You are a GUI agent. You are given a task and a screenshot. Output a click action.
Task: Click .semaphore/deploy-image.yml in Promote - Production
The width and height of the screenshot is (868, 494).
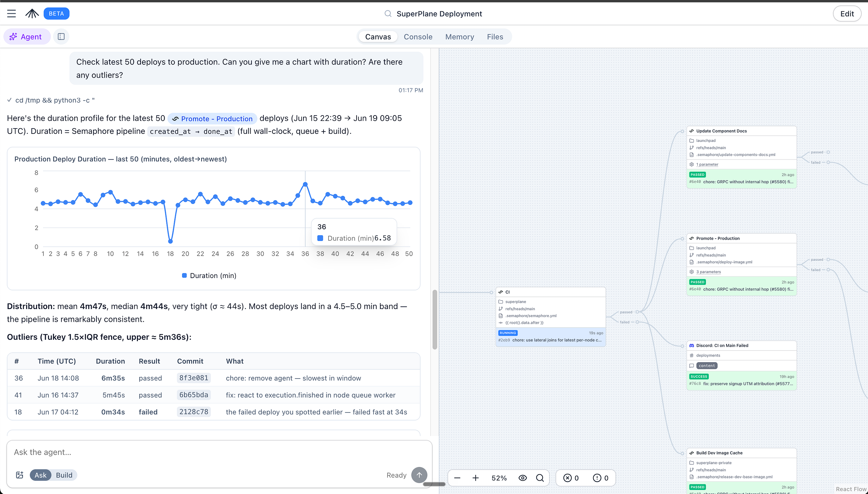[724, 262]
